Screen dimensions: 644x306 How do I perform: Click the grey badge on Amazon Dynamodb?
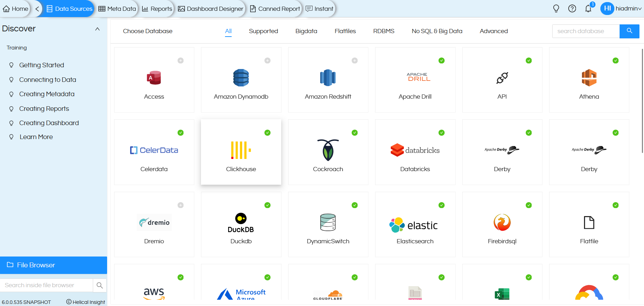click(x=268, y=61)
